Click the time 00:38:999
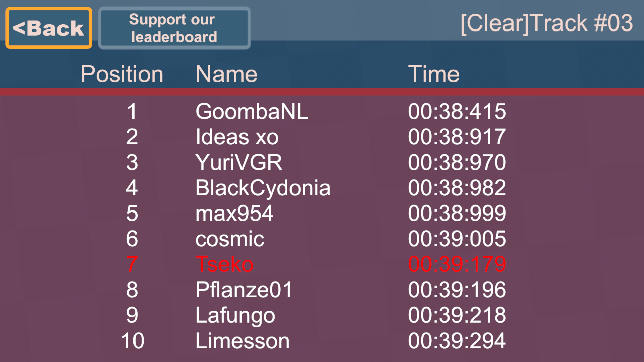 click(x=457, y=213)
